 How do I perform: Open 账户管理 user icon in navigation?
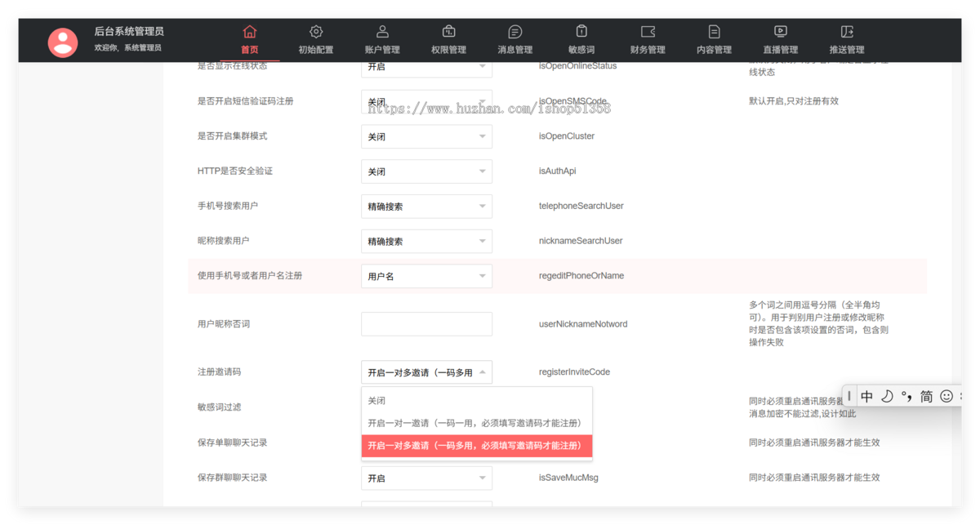(x=382, y=32)
